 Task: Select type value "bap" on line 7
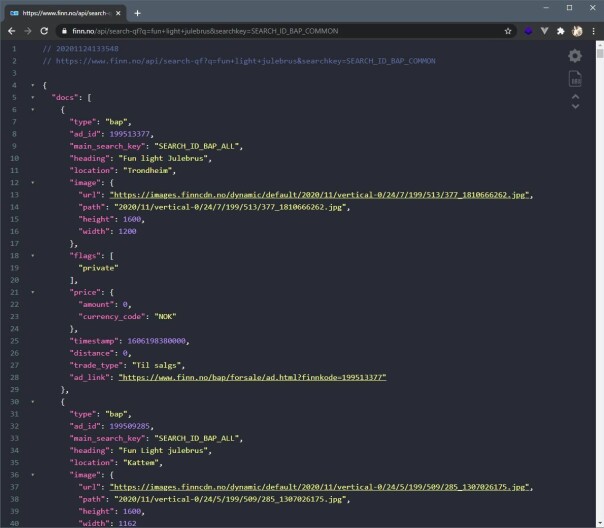coord(116,122)
